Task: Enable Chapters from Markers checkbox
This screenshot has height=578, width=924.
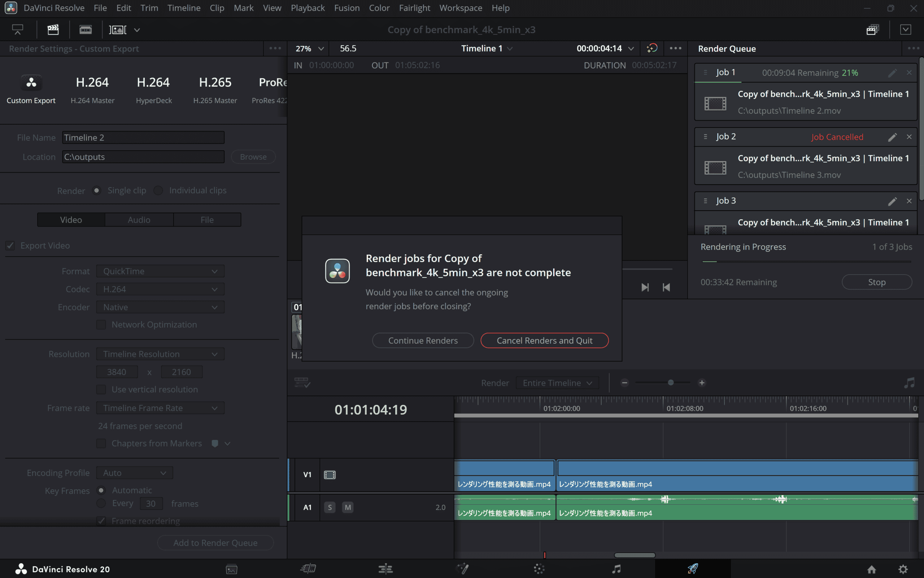Action: point(101,444)
